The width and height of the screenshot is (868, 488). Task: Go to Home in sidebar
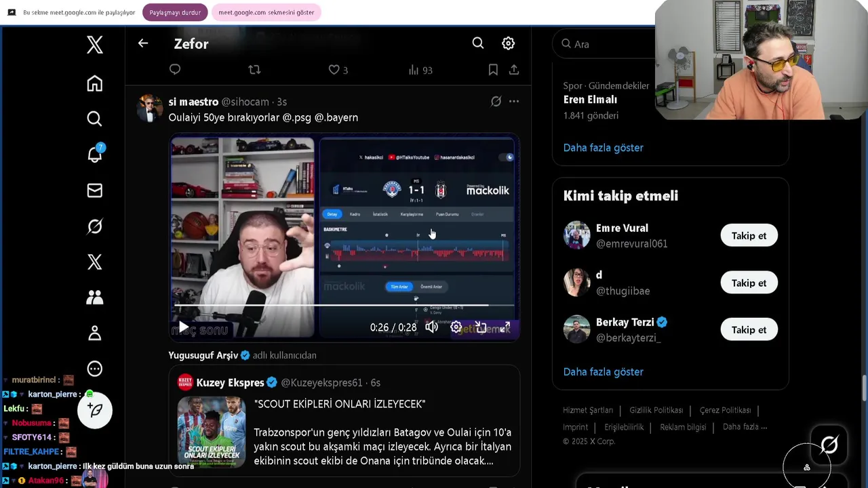click(x=95, y=83)
